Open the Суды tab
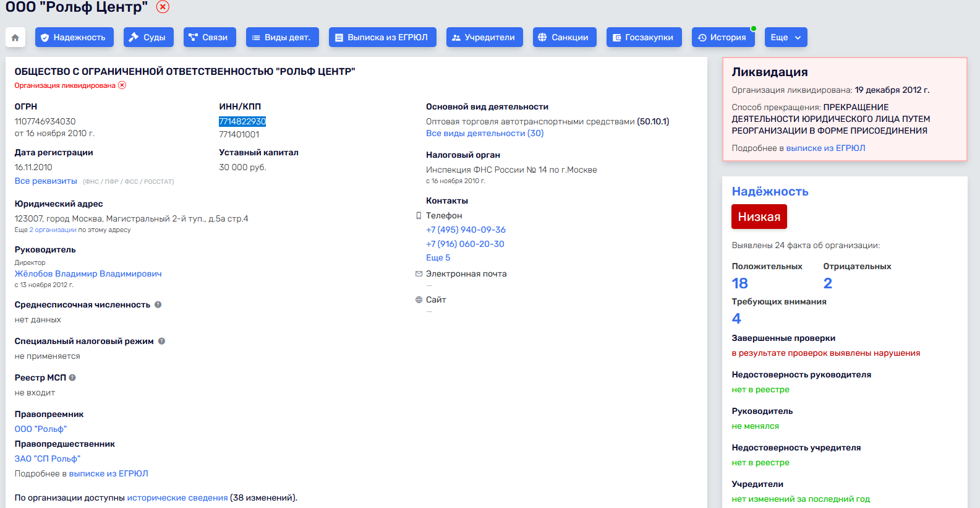Viewport: 980px width, 508px height. coord(148,37)
